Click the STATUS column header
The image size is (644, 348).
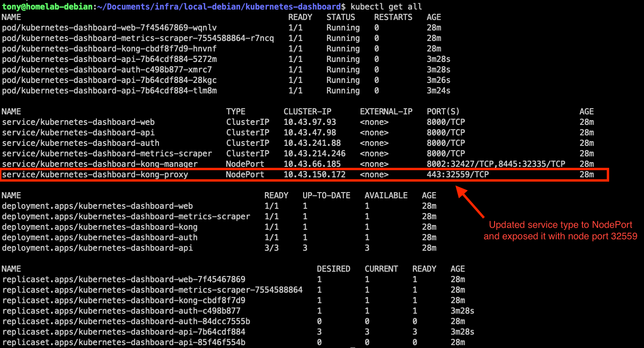(341, 17)
